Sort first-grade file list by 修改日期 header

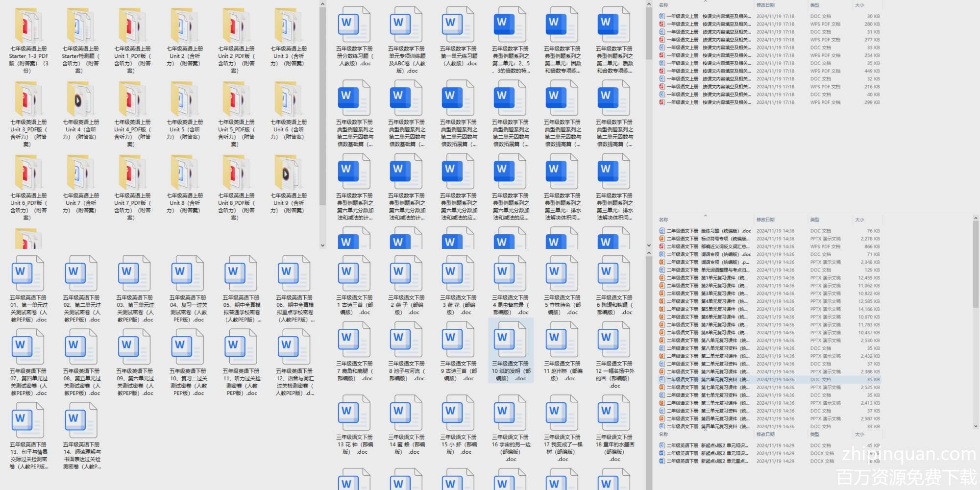765,5
